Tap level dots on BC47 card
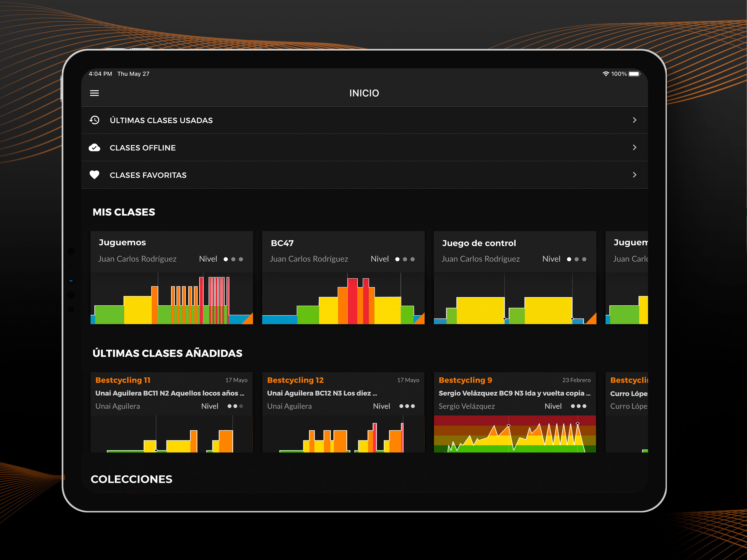Screen dimensions: 747x560 point(405,259)
